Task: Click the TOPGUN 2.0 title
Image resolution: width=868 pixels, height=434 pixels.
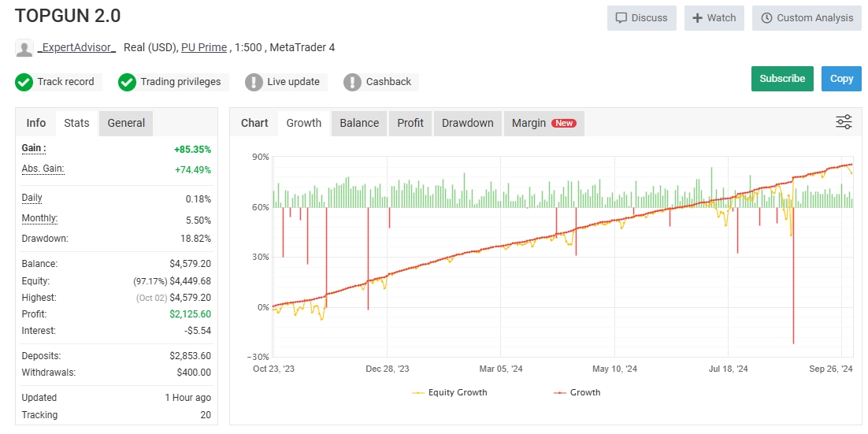Action: pyautogui.click(x=68, y=16)
